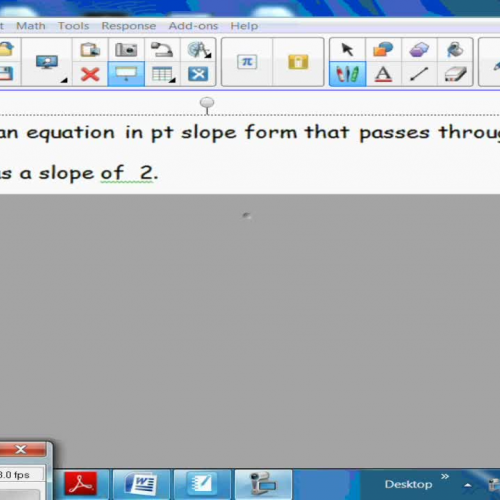Switch to SMART Notebook taskbar button

coord(202,484)
